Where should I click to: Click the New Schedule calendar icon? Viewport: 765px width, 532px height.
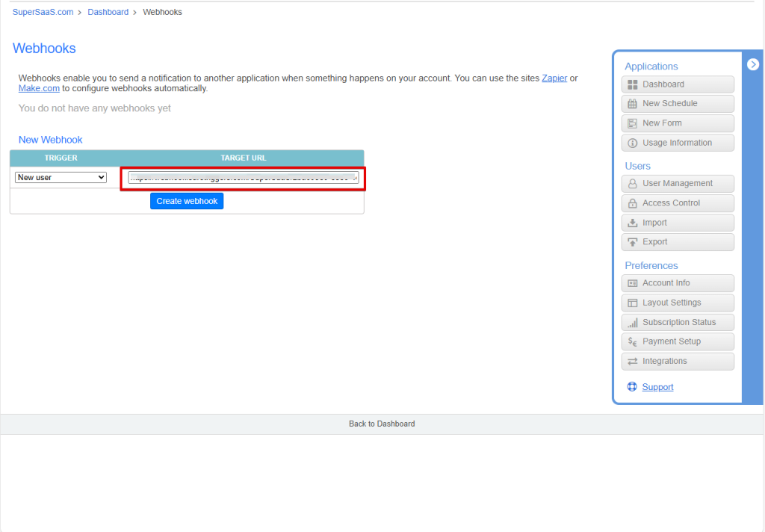pos(632,104)
